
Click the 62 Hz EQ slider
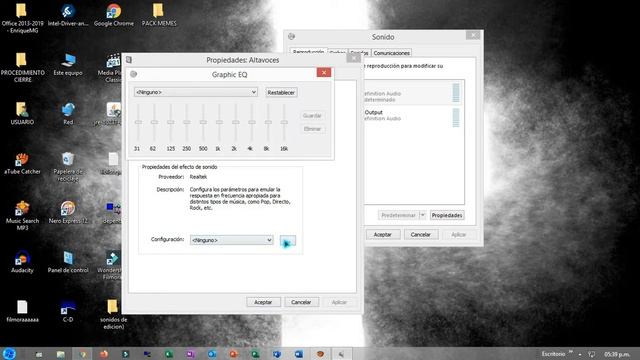154,122
